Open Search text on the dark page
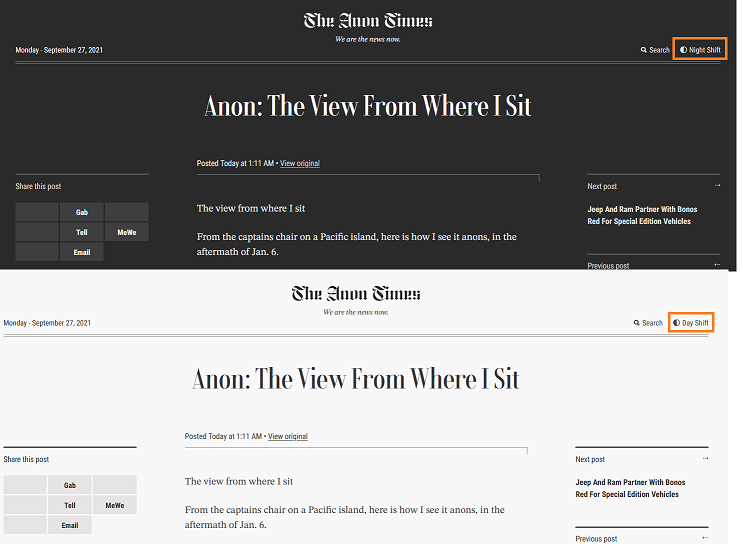The height and width of the screenshot is (544, 743). [x=659, y=50]
